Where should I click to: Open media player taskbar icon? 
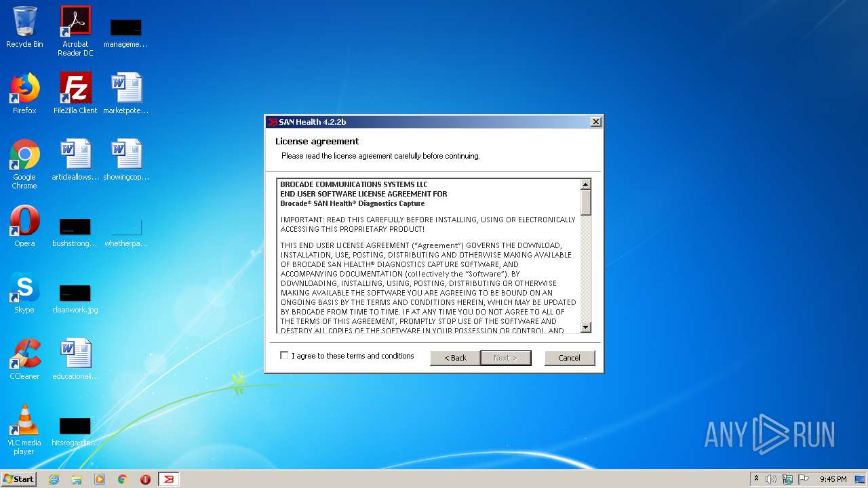pyautogui.click(x=100, y=479)
